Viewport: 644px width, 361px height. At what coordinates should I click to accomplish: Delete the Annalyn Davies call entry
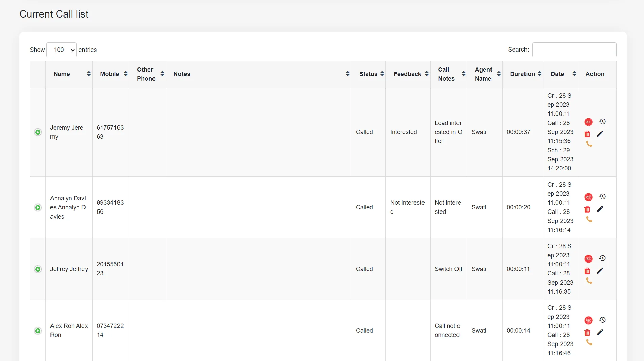[587, 209]
